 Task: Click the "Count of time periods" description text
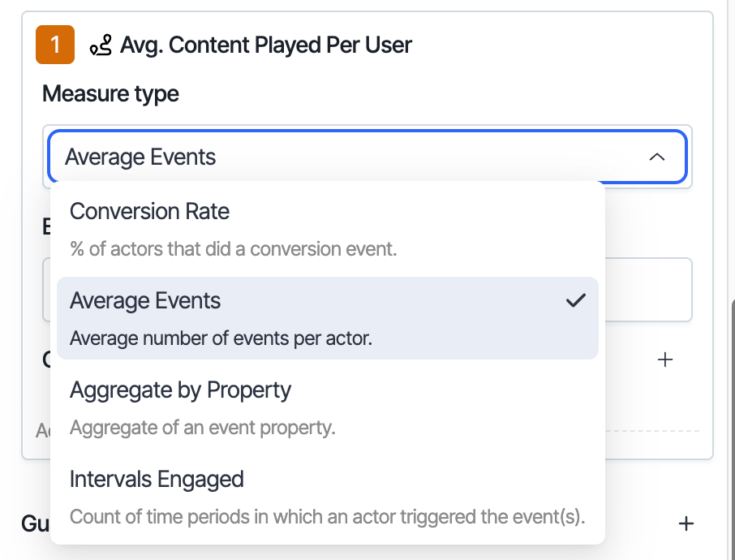327,516
